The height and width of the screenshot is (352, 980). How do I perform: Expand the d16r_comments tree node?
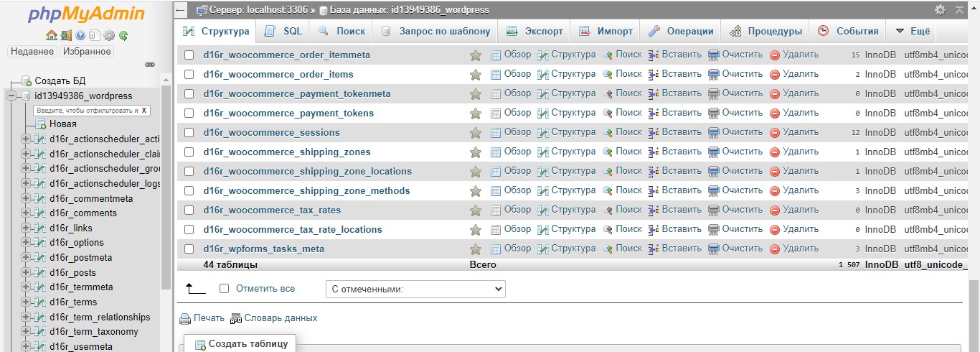point(26,213)
